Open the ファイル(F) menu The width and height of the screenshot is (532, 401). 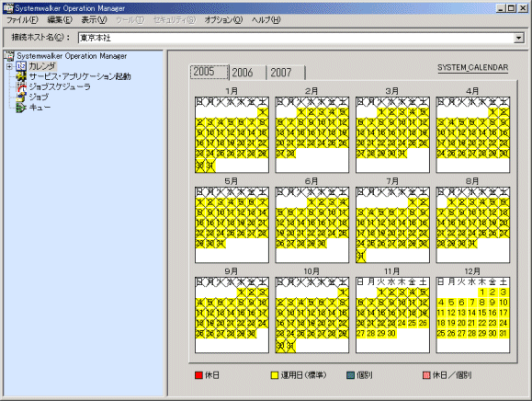[x=22, y=19]
